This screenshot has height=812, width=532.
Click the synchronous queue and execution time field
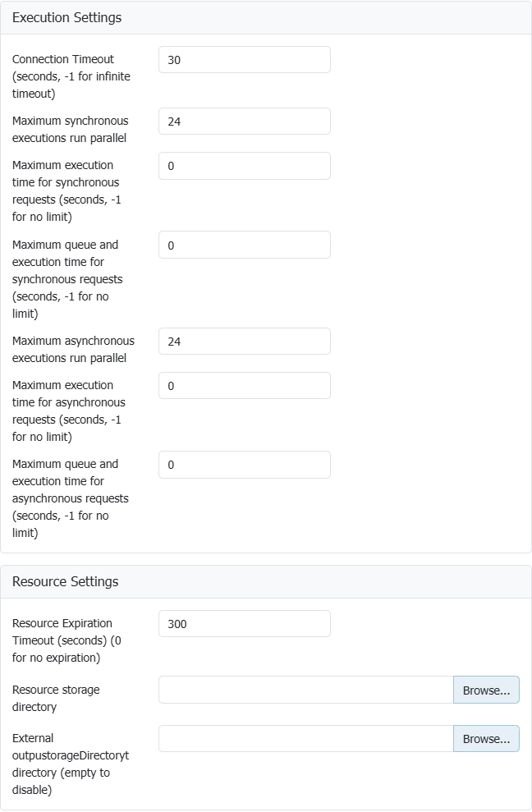click(244, 245)
